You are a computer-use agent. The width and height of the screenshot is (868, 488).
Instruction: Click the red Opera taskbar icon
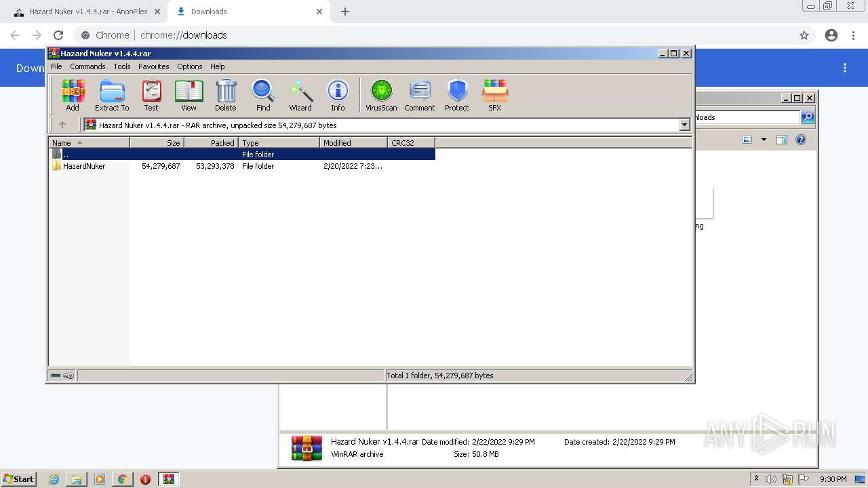pyautogui.click(x=145, y=479)
